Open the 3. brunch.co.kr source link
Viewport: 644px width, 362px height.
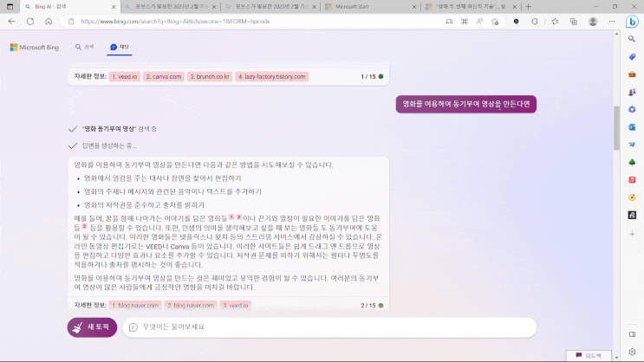coord(210,76)
